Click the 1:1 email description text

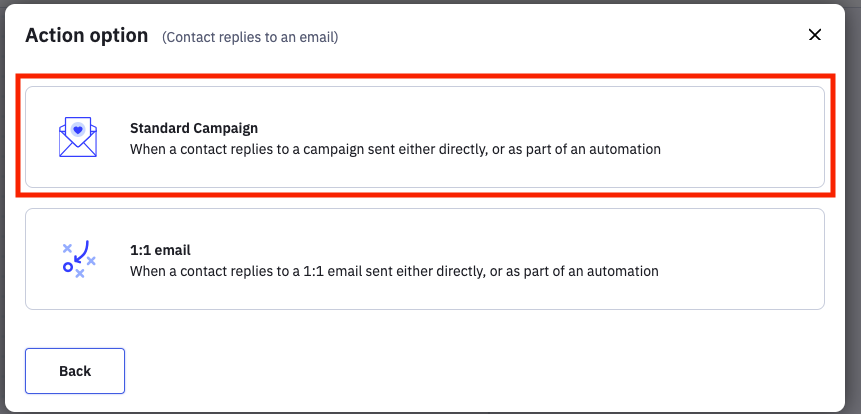coord(394,271)
